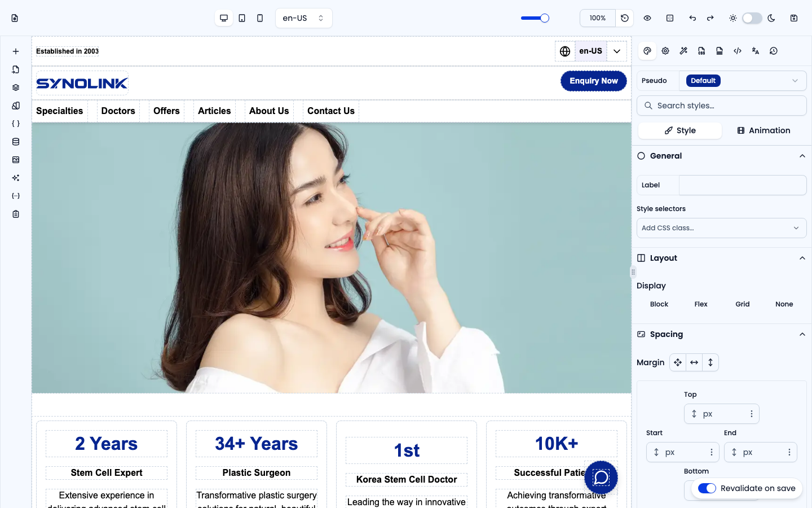Image resolution: width=812 pixels, height=508 pixels.
Task: Reset the zoom level with the circular arrow
Action: [x=625, y=18]
